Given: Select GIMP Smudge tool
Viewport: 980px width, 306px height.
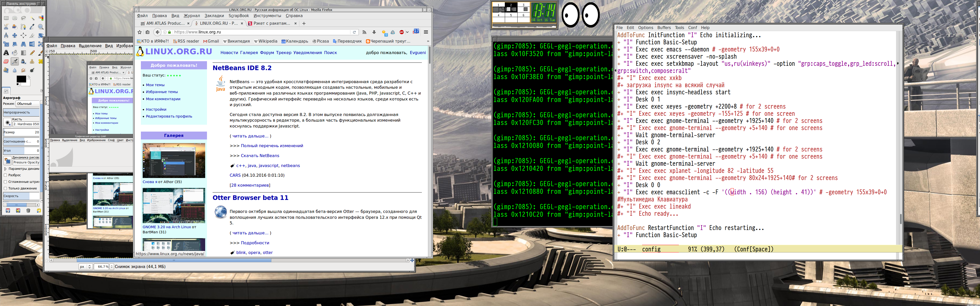Looking at the screenshot, I should click(23, 70).
